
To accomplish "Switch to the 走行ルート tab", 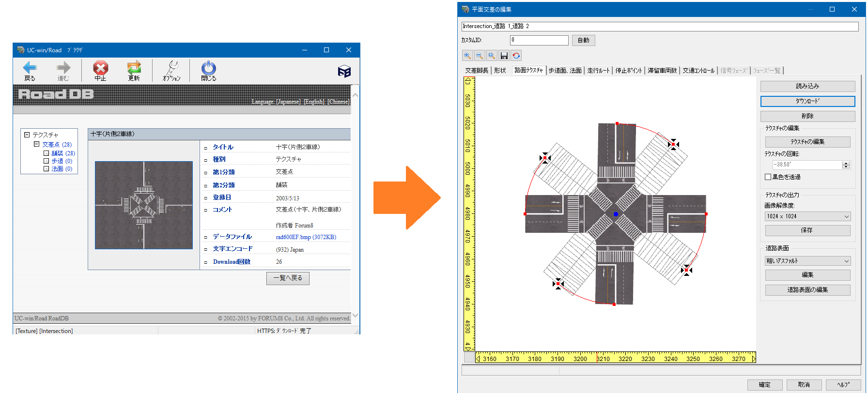I will [598, 71].
